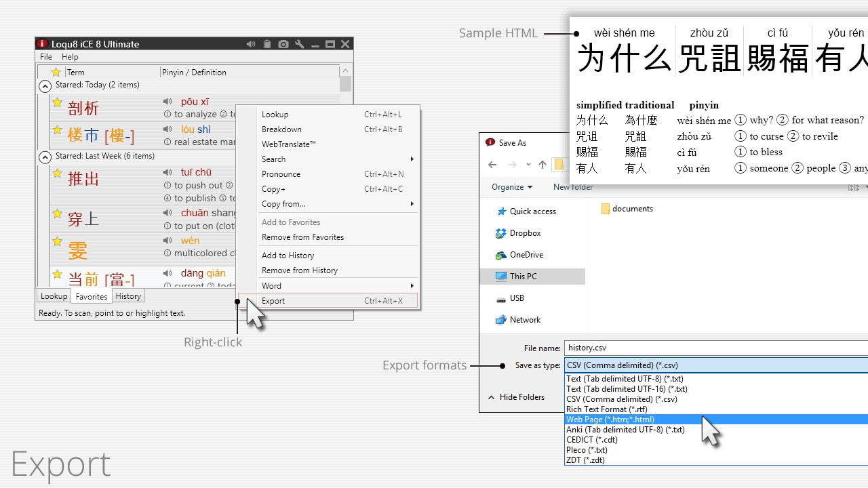Click the red icon in Save As title bar

[x=490, y=142]
